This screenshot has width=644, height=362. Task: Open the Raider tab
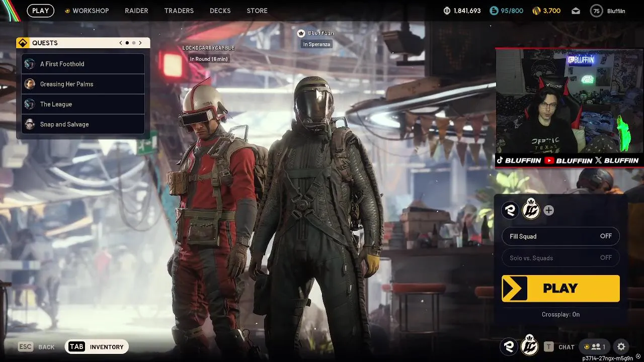coord(136,11)
